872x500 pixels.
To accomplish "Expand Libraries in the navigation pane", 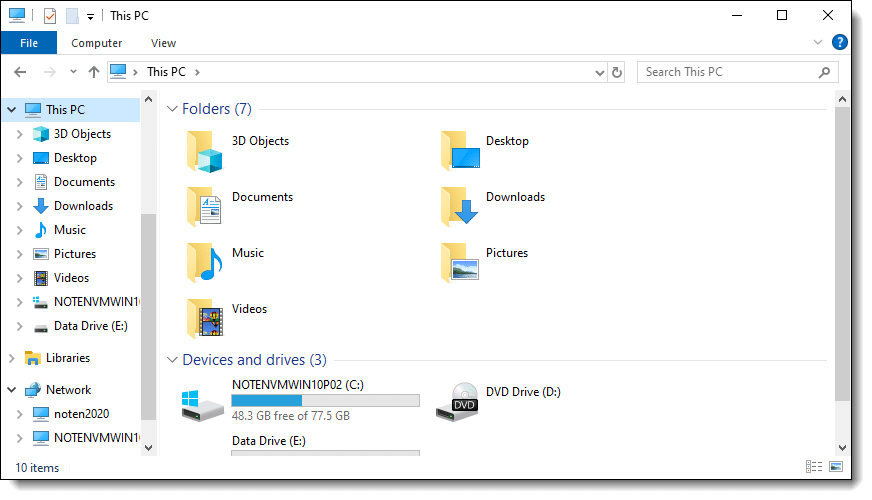I will 11,358.
